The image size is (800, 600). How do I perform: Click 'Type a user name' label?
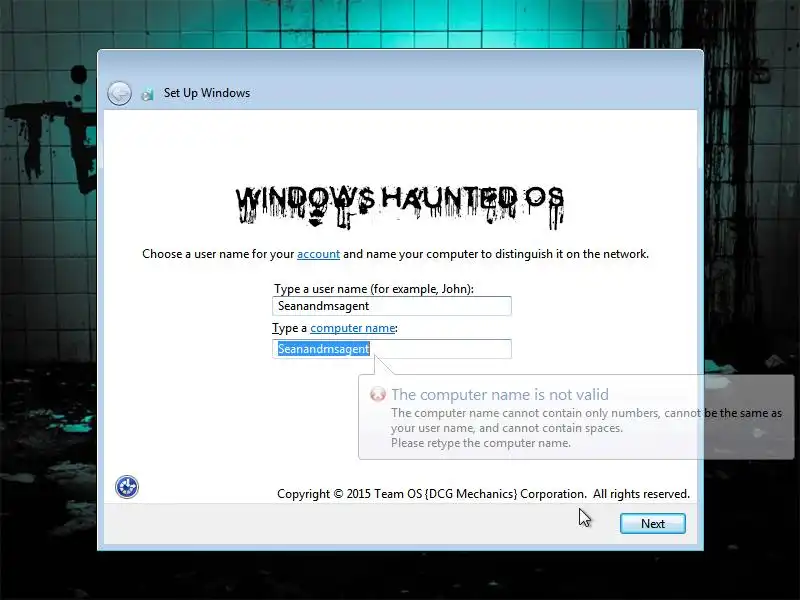(374, 289)
